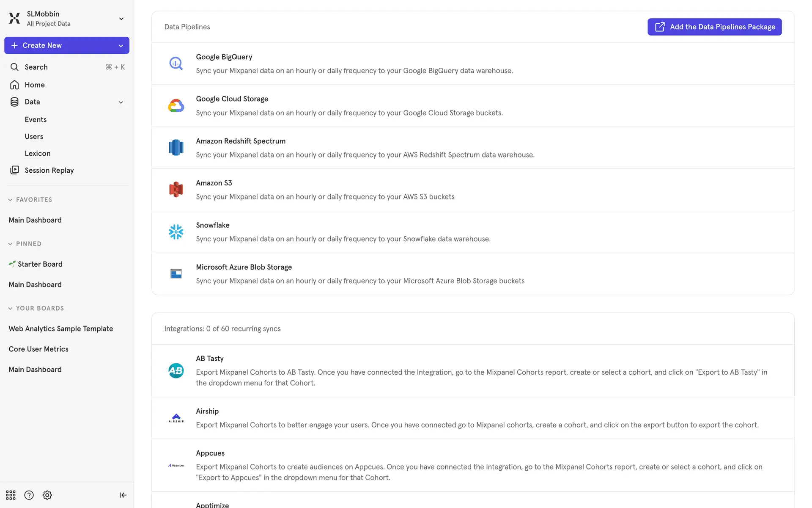Click Add the Data Pipelines Package

(714, 27)
